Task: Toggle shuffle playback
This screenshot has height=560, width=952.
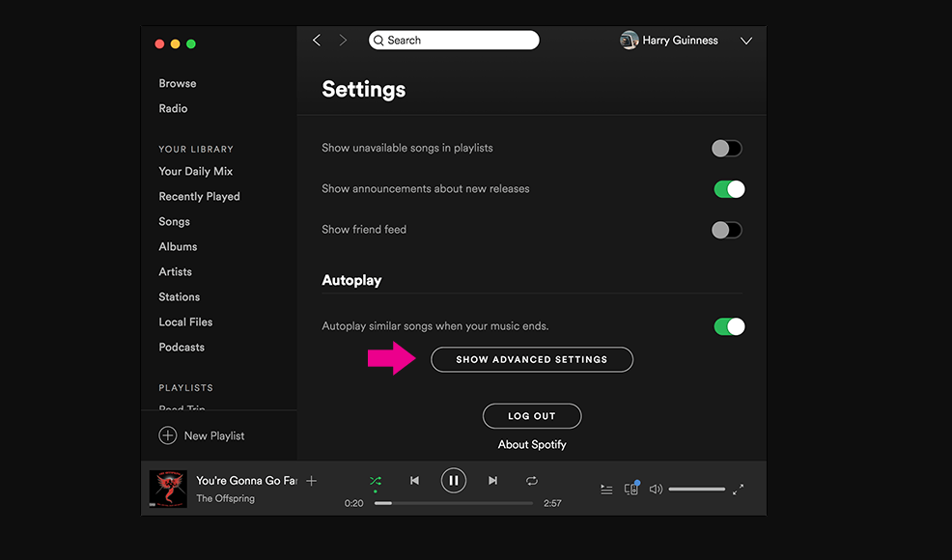Action: click(376, 481)
